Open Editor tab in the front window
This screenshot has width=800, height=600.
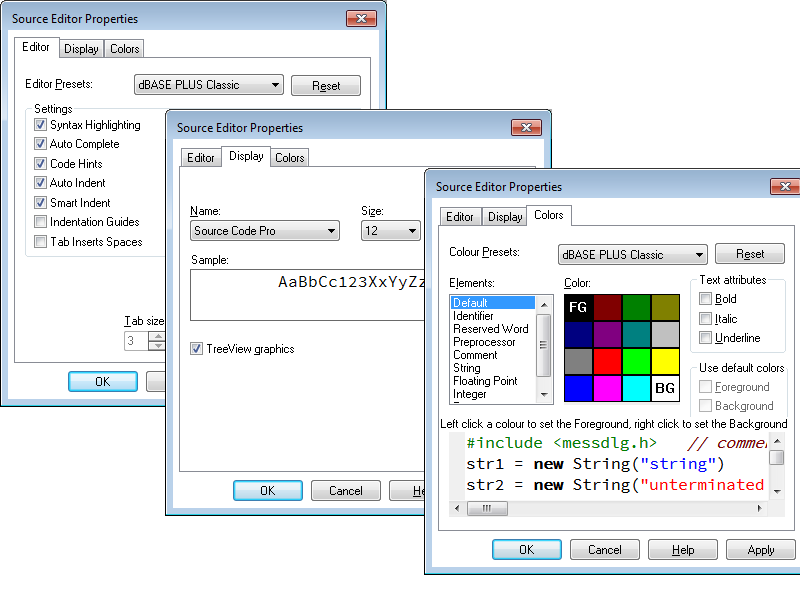460,217
